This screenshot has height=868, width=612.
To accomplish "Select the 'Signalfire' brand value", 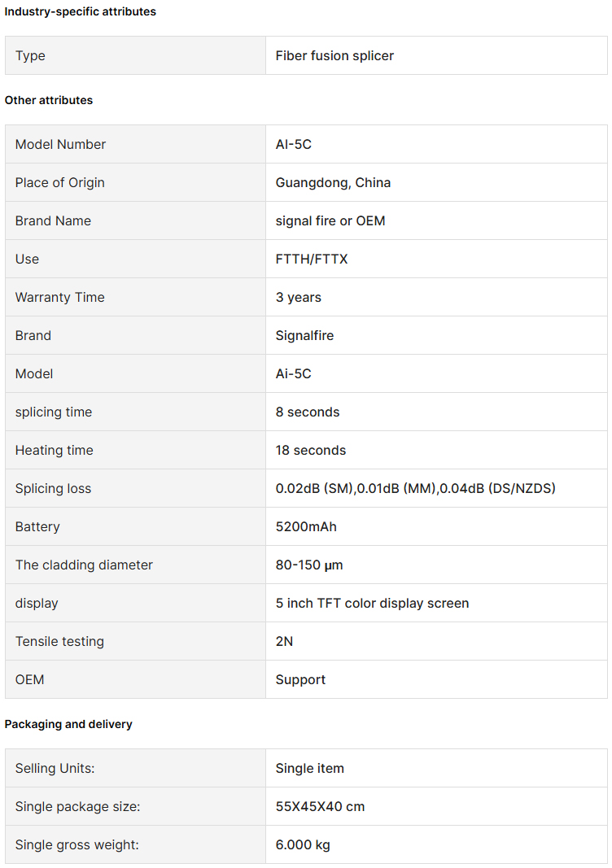I will click(304, 335).
